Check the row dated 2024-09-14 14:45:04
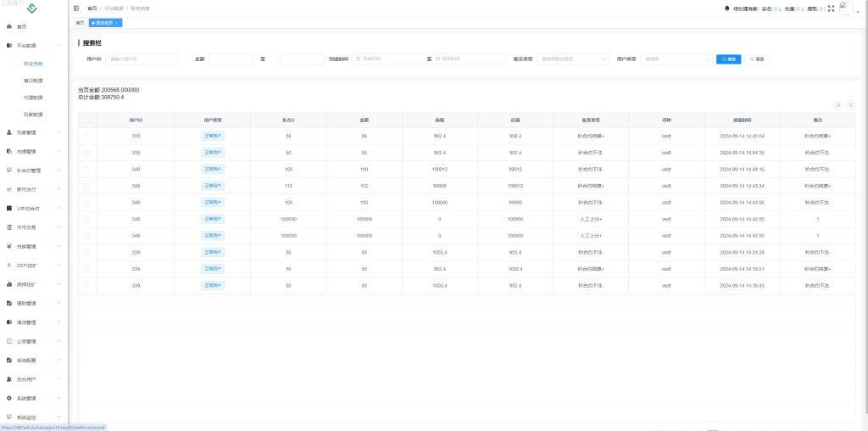Screen dimensions: 868x431 pyautogui.click(x=87, y=136)
